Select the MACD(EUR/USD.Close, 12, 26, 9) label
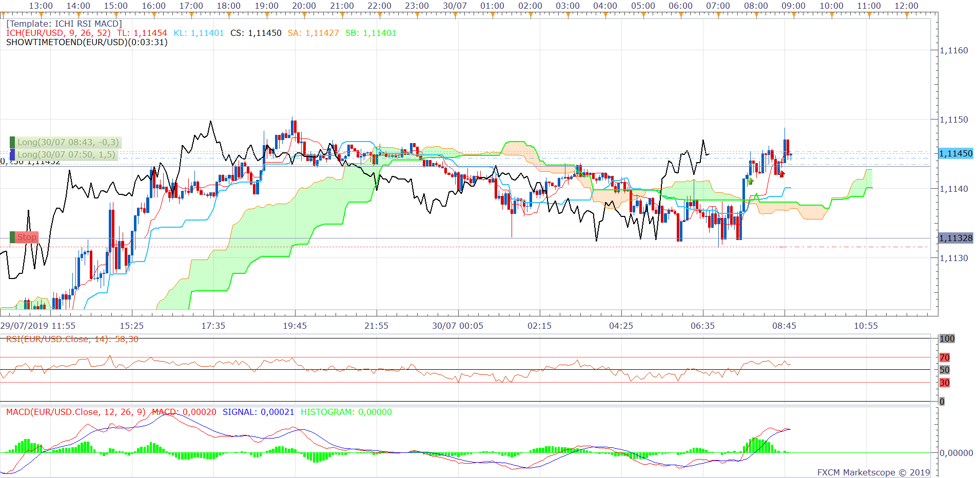The height and width of the screenshot is (478, 980). (x=76, y=412)
